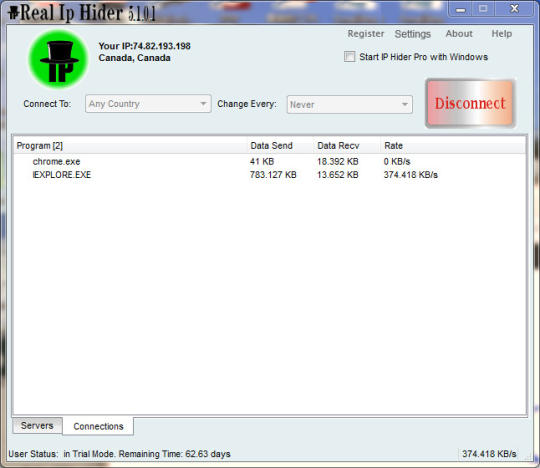Screen dimensions: 540x468
Task: Open the Connect To country dropdown
Action: coord(148,104)
